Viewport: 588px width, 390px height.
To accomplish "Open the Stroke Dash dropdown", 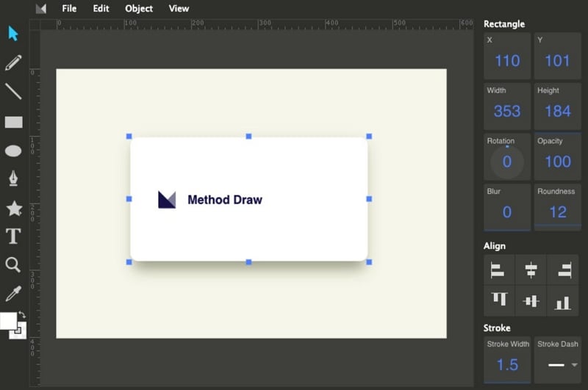I will click(557, 364).
